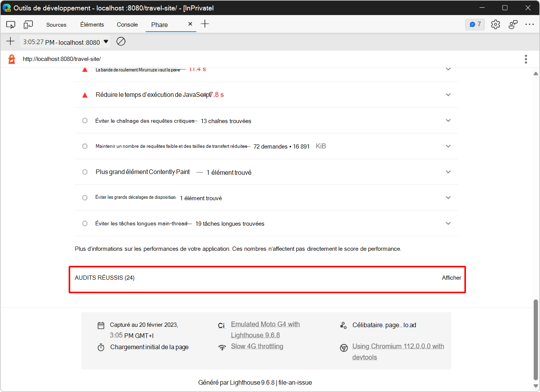Start a new Lighthouse report with plus
Image resolution: width=540 pixels, height=392 pixels.
[x=10, y=41]
